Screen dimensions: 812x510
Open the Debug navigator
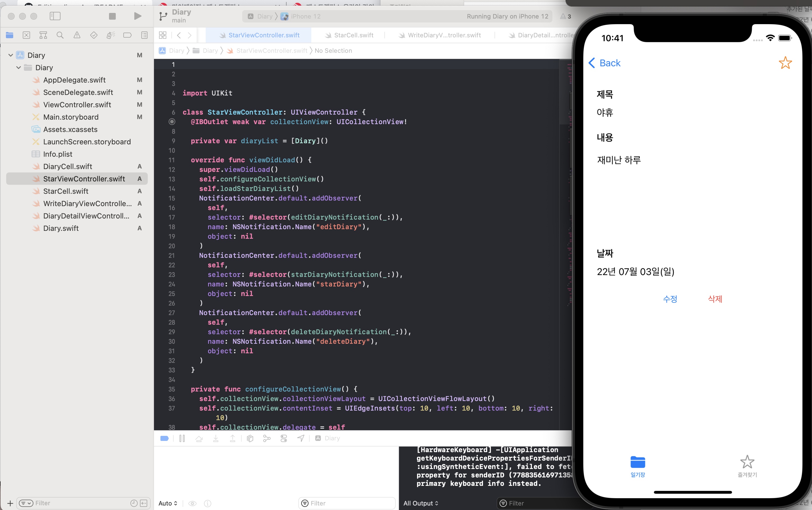point(111,35)
